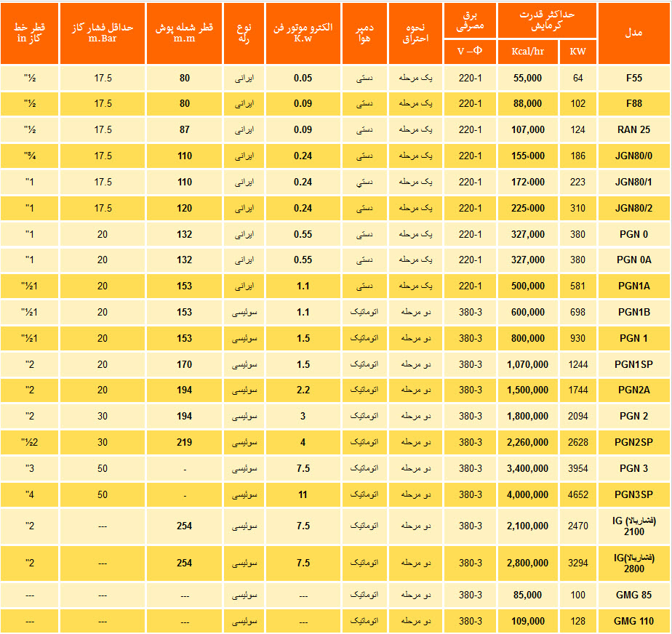Screen dimensions: 672x634
Task: Select the KW sub-header cell
Action: coord(578,52)
